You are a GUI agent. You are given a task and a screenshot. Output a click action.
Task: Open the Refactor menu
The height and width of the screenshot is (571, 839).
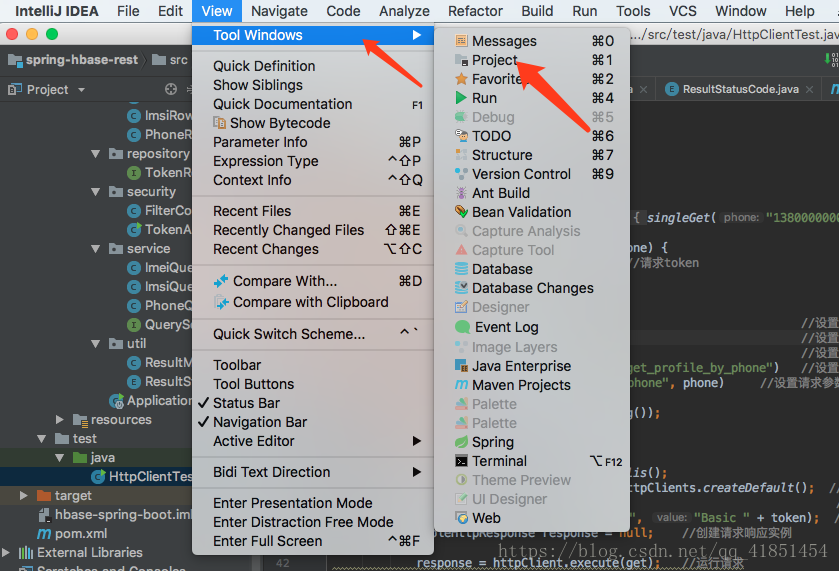pos(475,11)
